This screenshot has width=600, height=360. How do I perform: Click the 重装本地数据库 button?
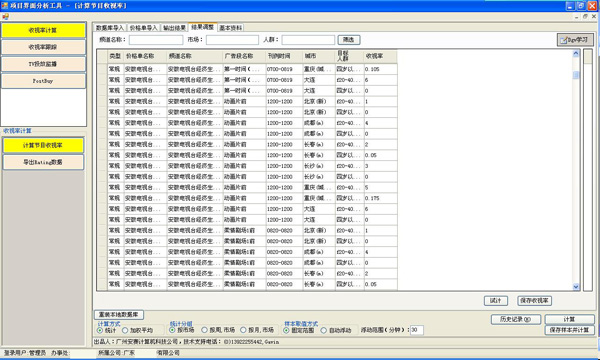click(119, 314)
